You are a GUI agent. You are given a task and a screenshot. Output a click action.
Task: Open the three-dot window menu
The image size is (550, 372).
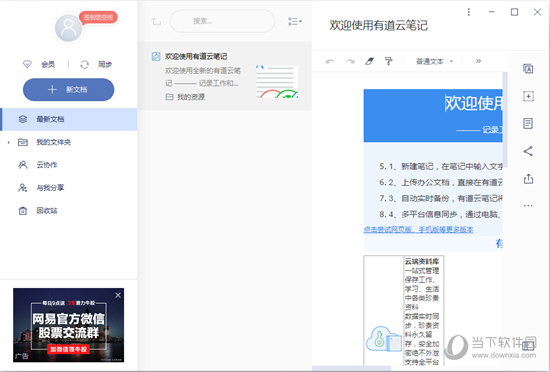(469, 12)
